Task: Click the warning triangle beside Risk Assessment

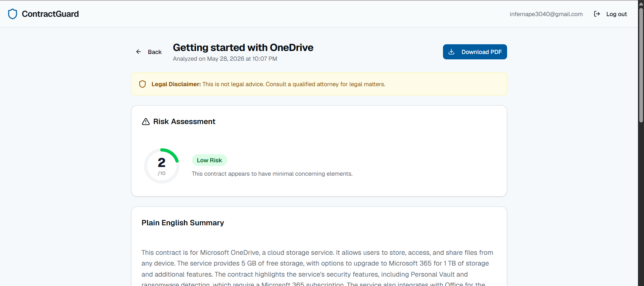Action: (146, 121)
